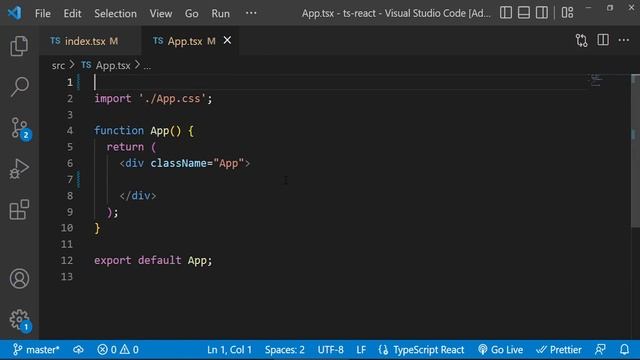Open the File menu

42,13
